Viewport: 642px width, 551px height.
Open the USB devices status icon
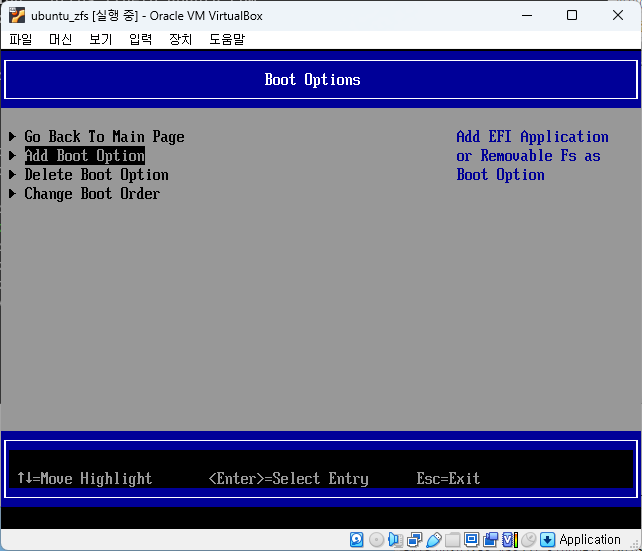(x=433, y=540)
